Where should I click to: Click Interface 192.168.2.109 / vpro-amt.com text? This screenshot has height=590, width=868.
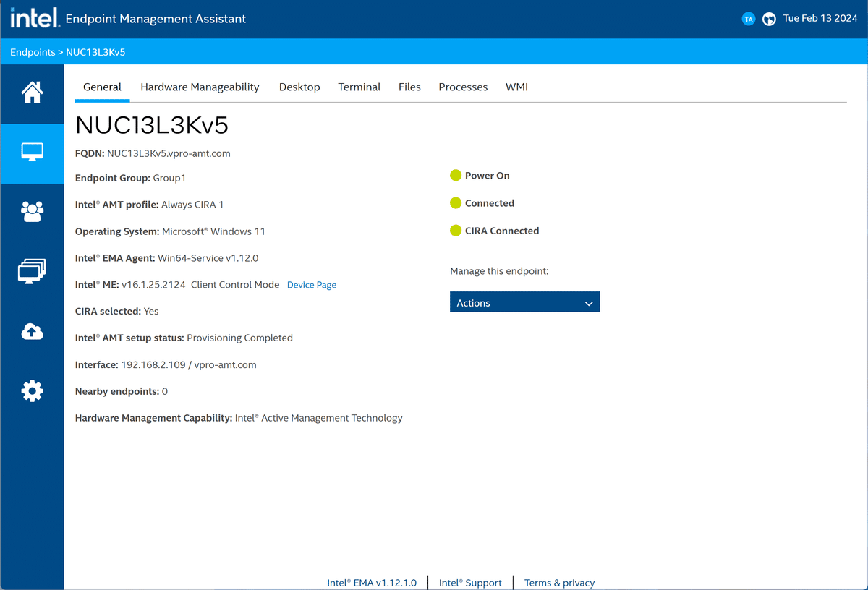click(189, 365)
